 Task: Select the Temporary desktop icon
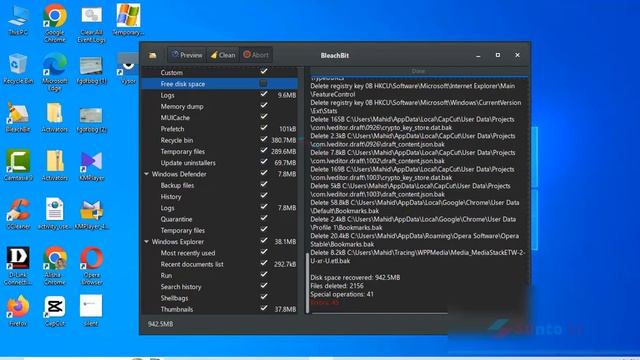(128, 20)
